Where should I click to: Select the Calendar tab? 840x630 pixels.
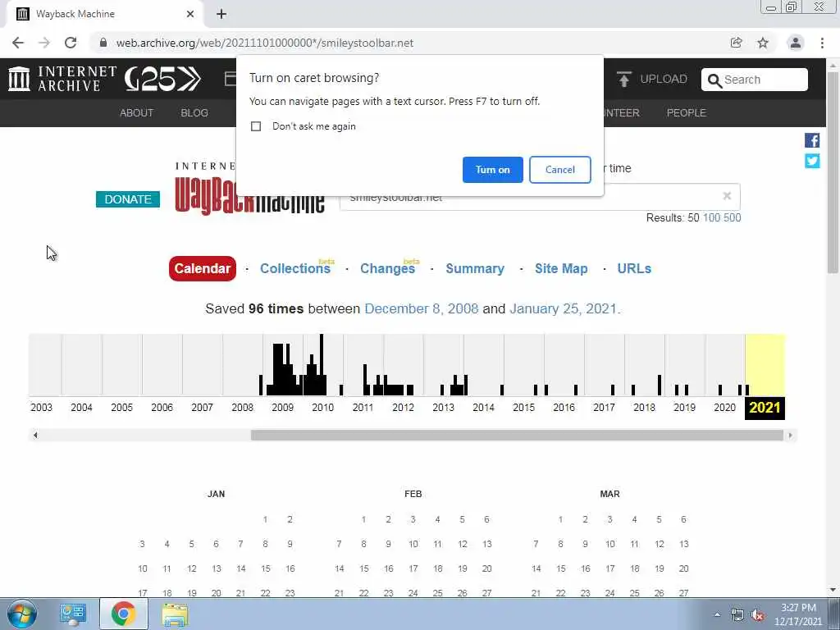point(203,268)
